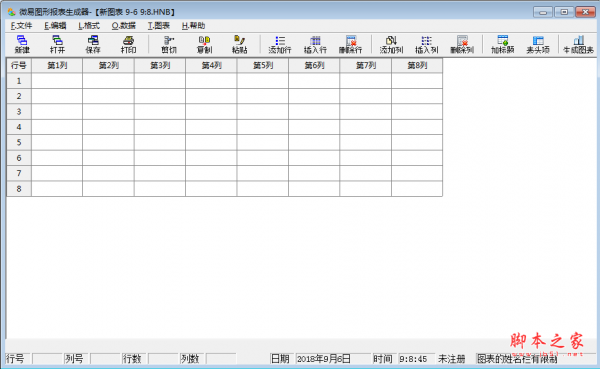Click the time 9:8:45 in status bar

pyautogui.click(x=413, y=359)
